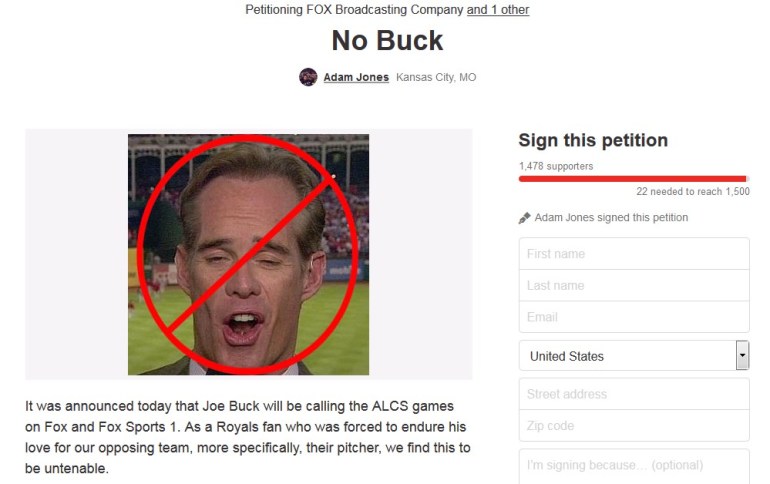This screenshot has width=770, height=484.
Task: Click the 'I'm signing because' text box
Action: (634, 466)
